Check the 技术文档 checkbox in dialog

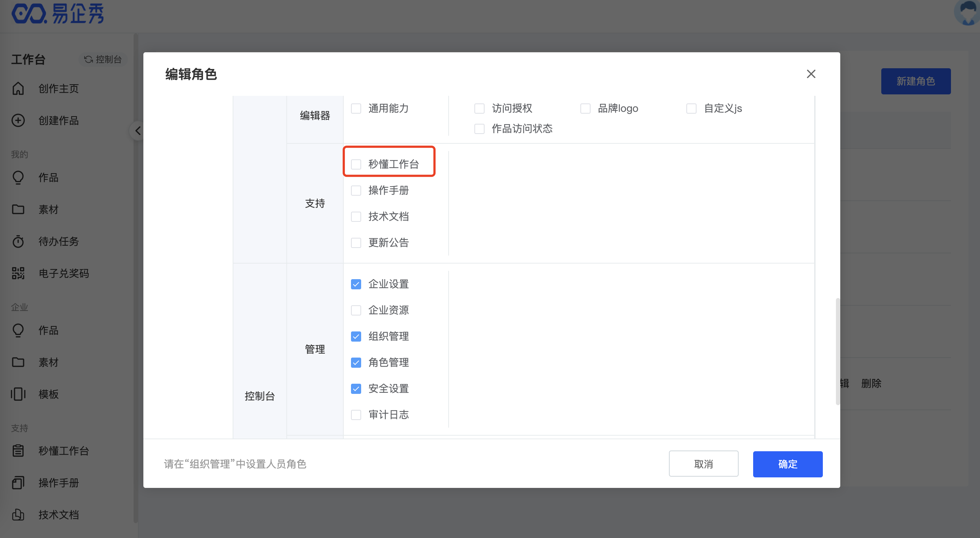point(356,216)
